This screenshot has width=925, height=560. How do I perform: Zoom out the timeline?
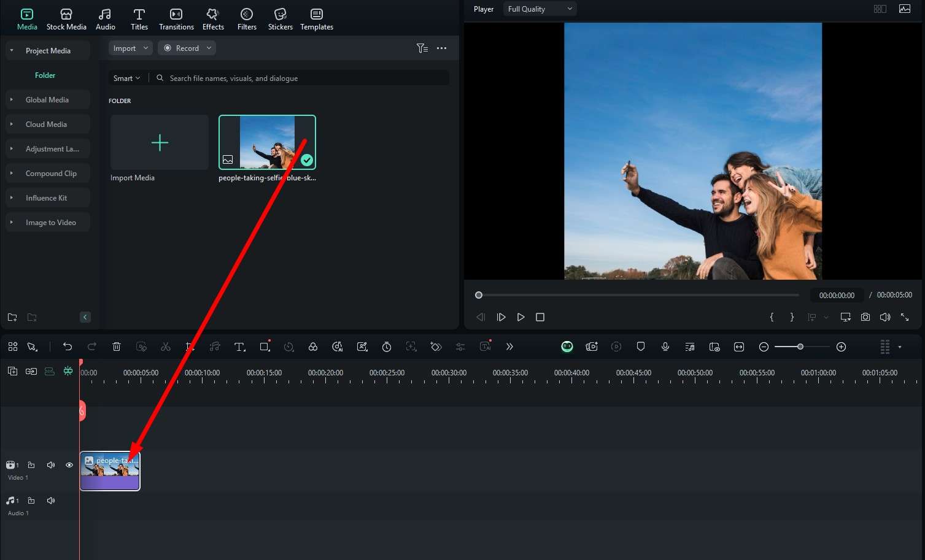click(764, 347)
